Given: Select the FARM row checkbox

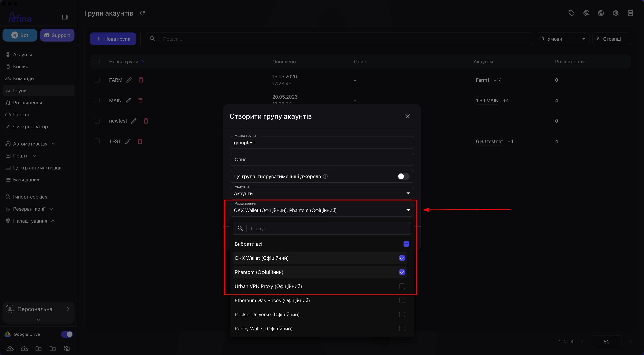Looking at the screenshot, I should tap(97, 80).
